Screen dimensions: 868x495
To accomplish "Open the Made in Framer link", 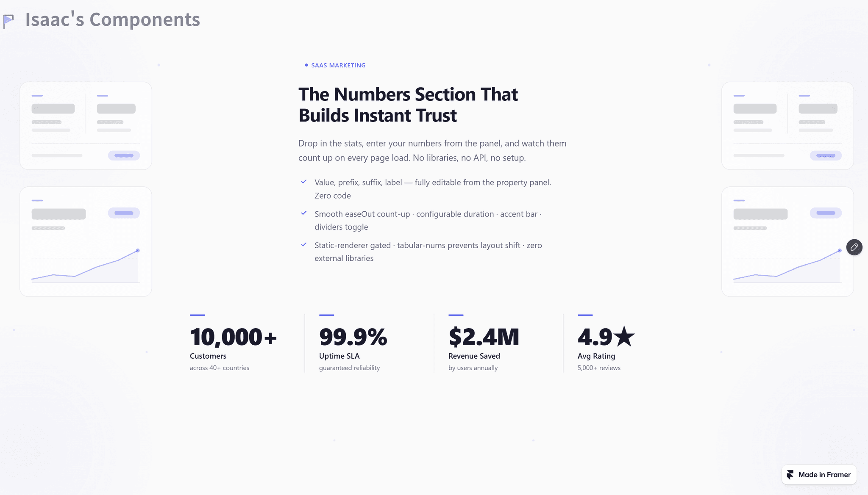I will (819, 475).
